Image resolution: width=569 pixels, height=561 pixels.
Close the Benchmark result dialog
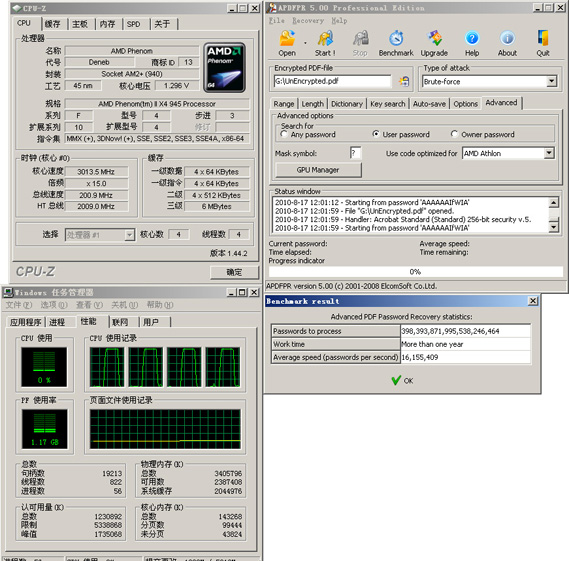pyautogui.click(x=532, y=301)
